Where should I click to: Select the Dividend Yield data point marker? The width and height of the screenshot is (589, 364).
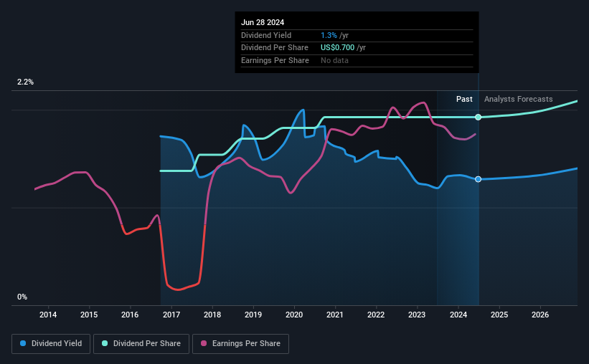coord(479,179)
